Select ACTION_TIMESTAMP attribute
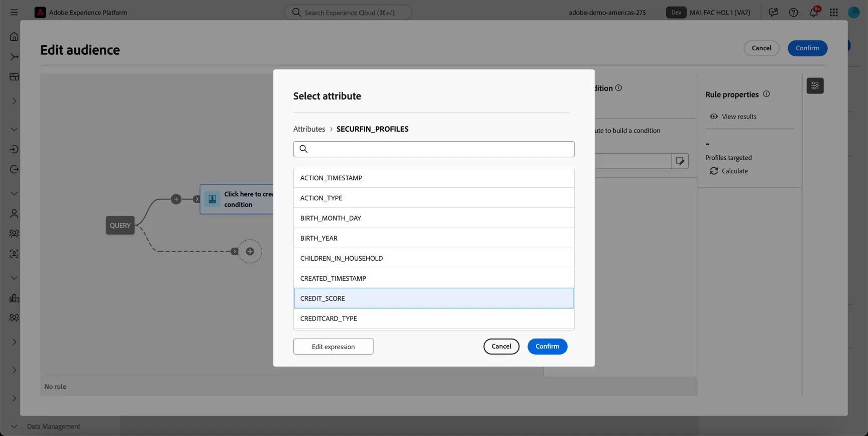This screenshot has width=868, height=436. point(434,178)
